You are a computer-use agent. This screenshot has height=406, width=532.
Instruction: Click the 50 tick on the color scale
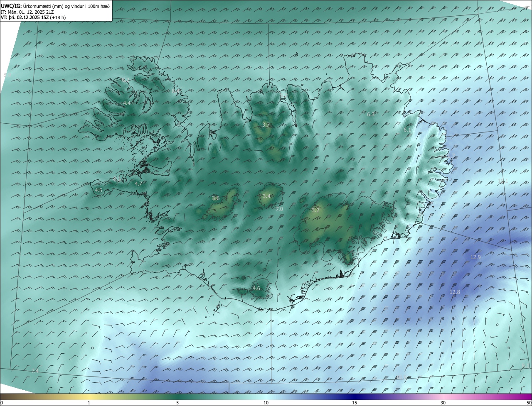click(x=529, y=403)
